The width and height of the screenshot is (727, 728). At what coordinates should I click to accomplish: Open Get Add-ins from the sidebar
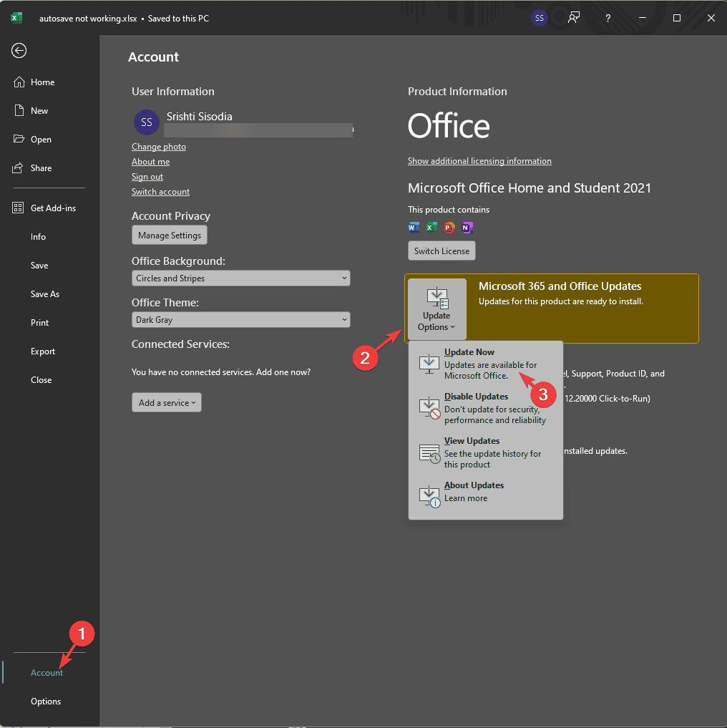pos(46,208)
